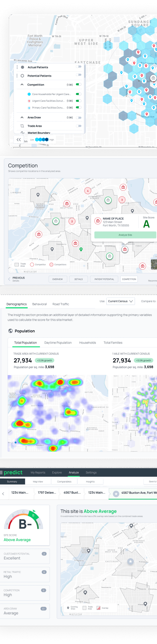Open Settings in top navigation
This screenshot has width=157, height=644.
[91, 472]
